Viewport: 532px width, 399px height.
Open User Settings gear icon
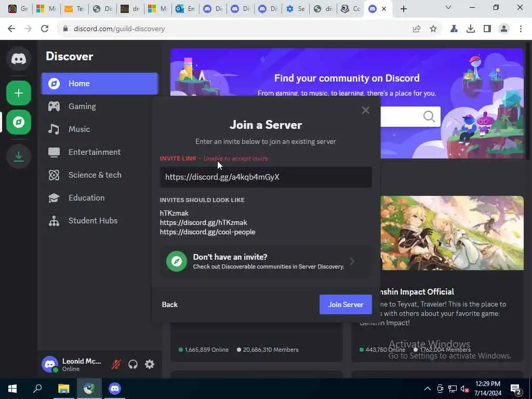[x=150, y=364]
